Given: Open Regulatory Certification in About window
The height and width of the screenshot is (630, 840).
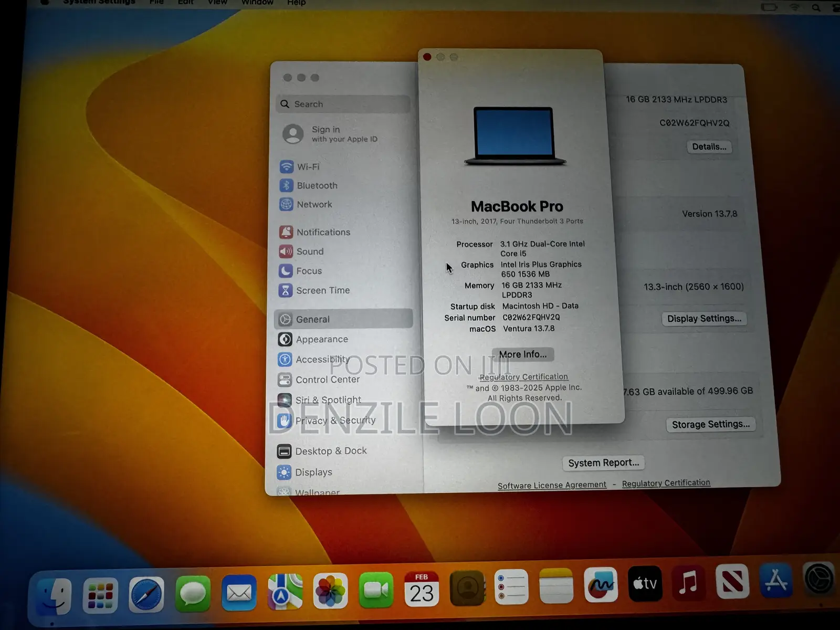Looking at the screenshot, I should point(523,377).
